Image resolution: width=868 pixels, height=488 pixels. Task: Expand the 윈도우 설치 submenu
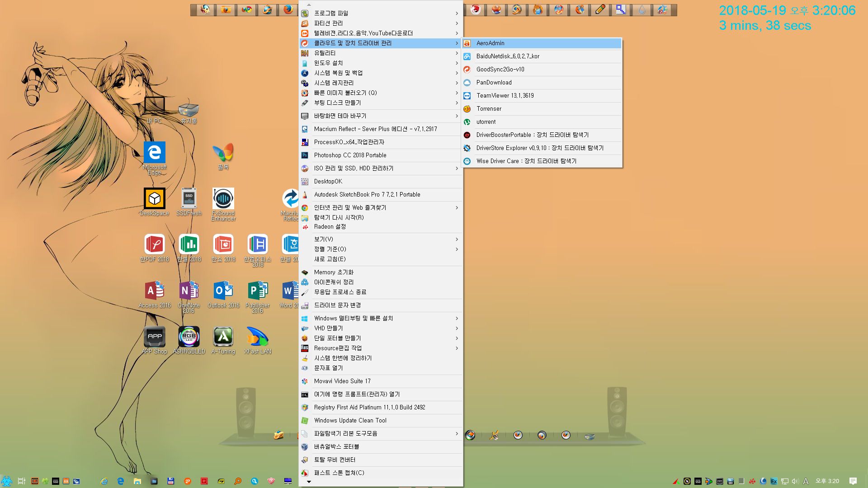click(x=381, y=63)
